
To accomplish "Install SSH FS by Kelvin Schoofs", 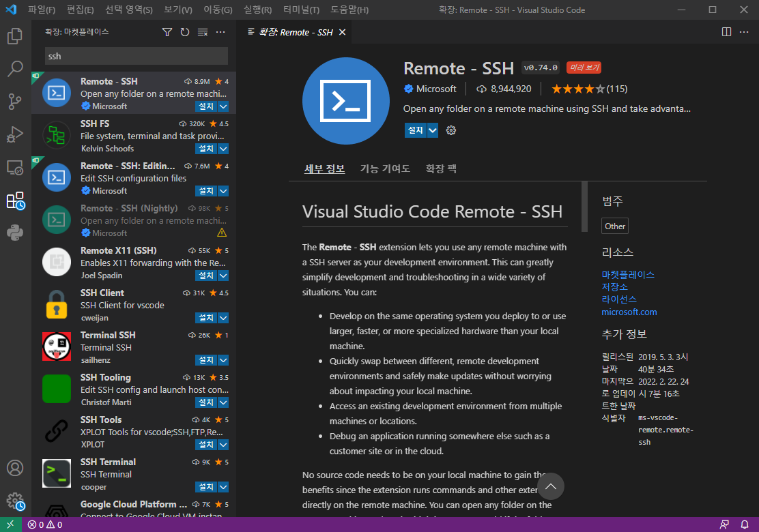I will 205,149.
